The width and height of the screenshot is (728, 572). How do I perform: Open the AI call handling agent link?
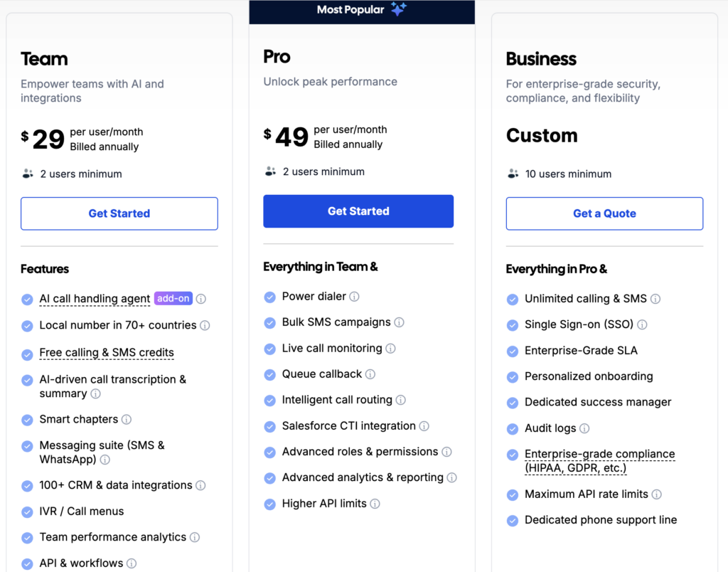point(95,299)
